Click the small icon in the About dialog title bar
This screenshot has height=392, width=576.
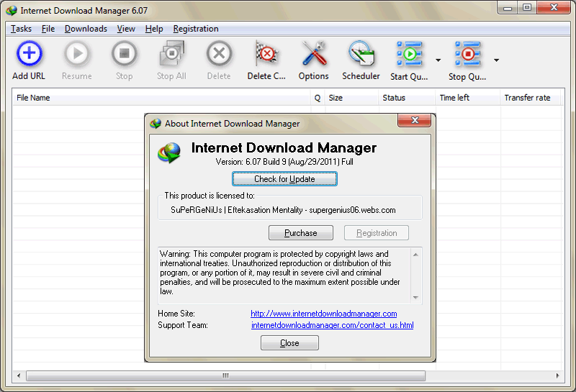pos(156,123)
